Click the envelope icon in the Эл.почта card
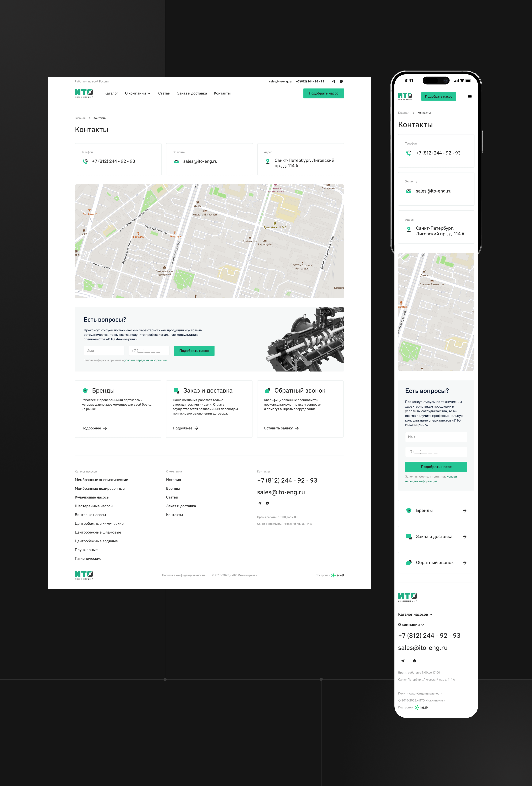 (x=176, y=161)
